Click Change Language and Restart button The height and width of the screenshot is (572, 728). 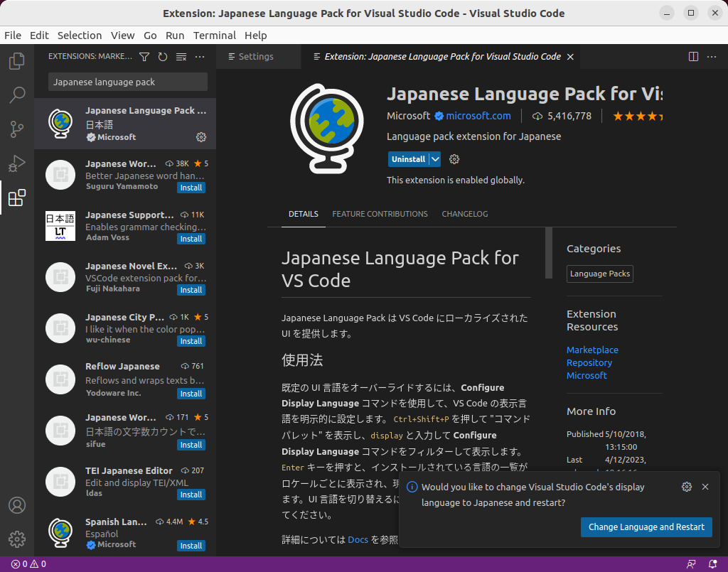[646, 527]
